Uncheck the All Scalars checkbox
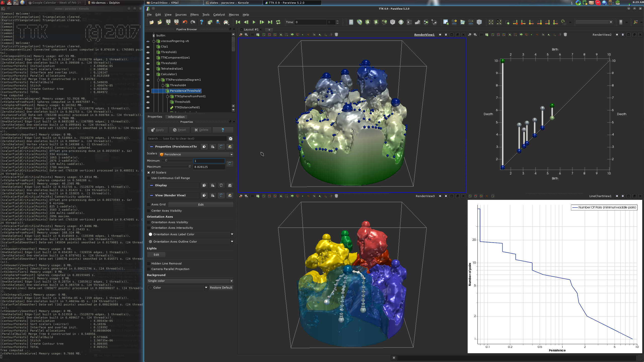The image size is (644, 362). click(149, 172)
